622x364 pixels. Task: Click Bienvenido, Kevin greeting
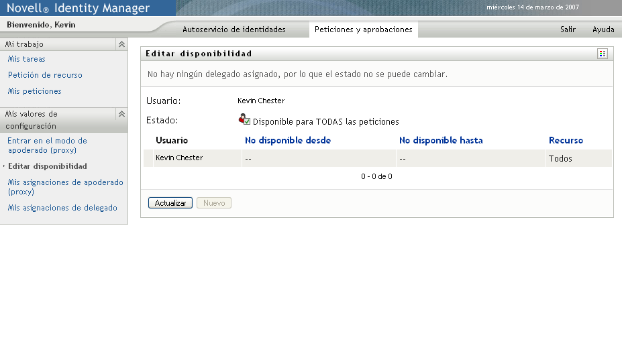pyautogui.click(x=41, y=25)
